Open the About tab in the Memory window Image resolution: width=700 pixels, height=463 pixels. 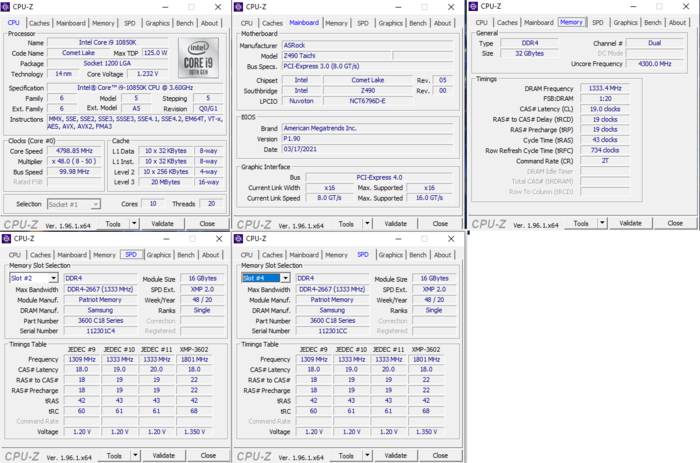[677, 22]
